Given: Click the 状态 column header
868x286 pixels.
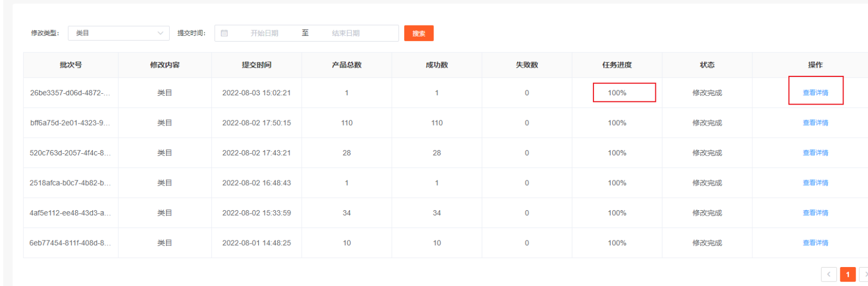Looking at the screenshot, I should point(707,65).
